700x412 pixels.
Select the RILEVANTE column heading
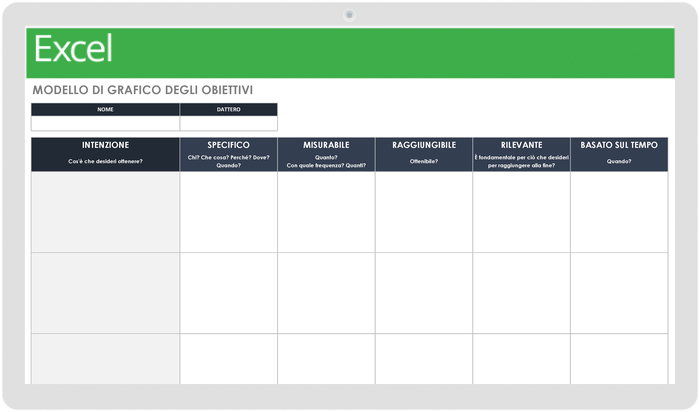[x=521, y=145]
